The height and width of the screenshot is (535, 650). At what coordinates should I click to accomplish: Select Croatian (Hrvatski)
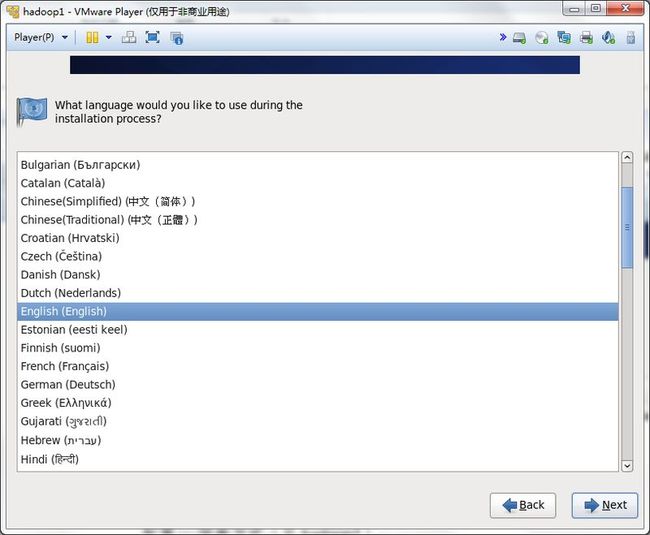(x=318, y=238)
